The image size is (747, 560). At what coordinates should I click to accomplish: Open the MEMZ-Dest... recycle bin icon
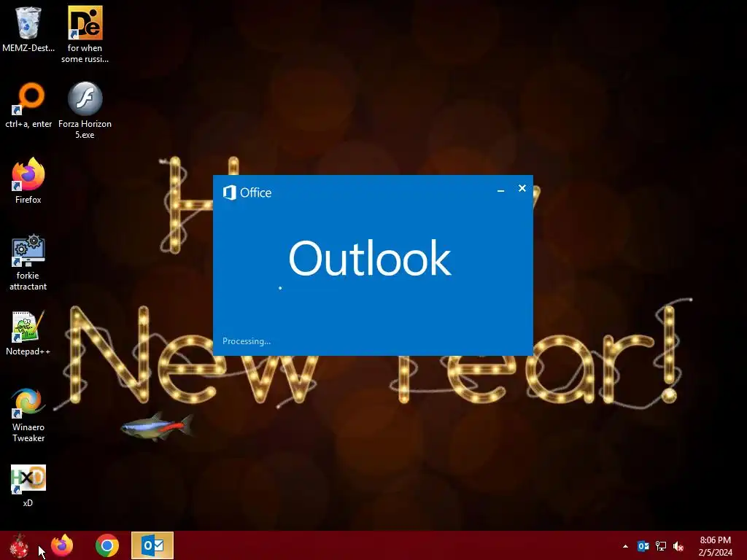click(28, 28)
